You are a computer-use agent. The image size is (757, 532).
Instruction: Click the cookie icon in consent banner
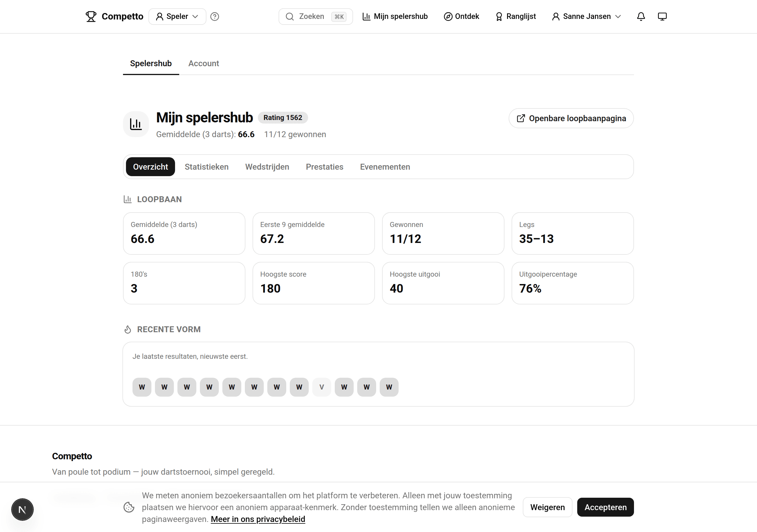(129, 507)
